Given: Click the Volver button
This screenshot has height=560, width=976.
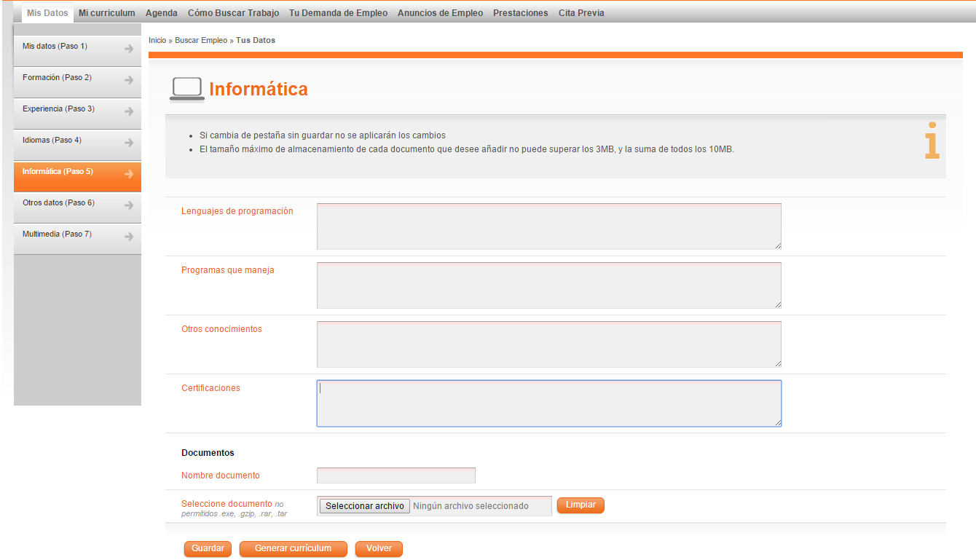Looking at the screenshot, I should pyautogui.click(x=379, y=548).
